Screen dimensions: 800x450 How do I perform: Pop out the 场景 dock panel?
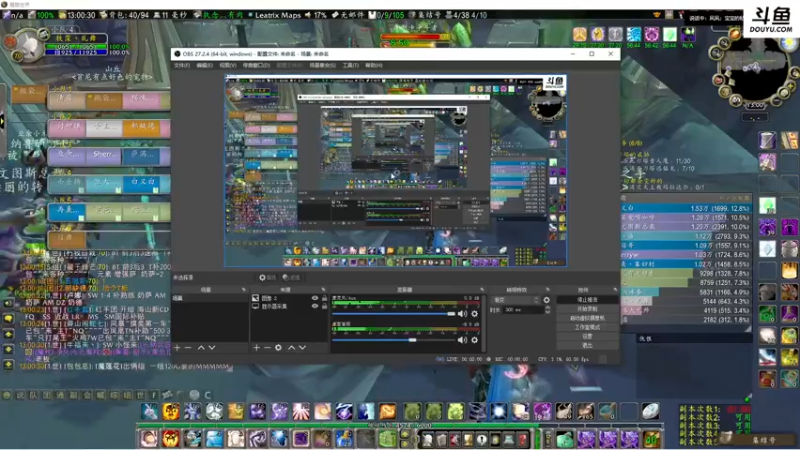tap(243, 290)
